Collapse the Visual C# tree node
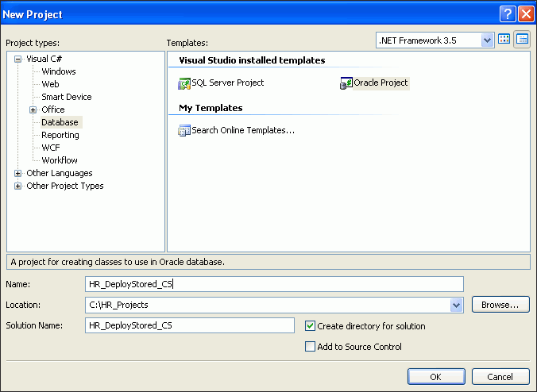Viewport: 537px width, 392px height. pos(18,59)
